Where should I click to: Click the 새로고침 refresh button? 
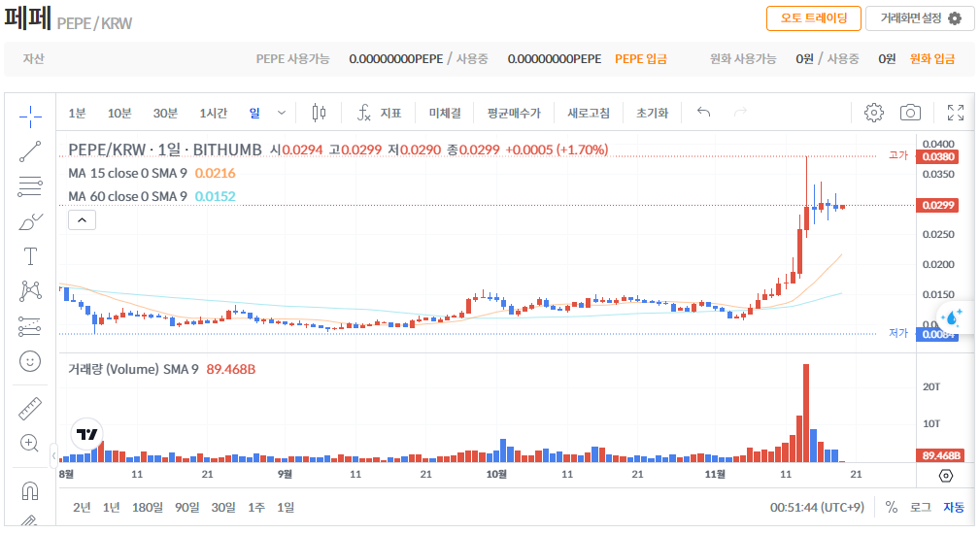point(589,113)
